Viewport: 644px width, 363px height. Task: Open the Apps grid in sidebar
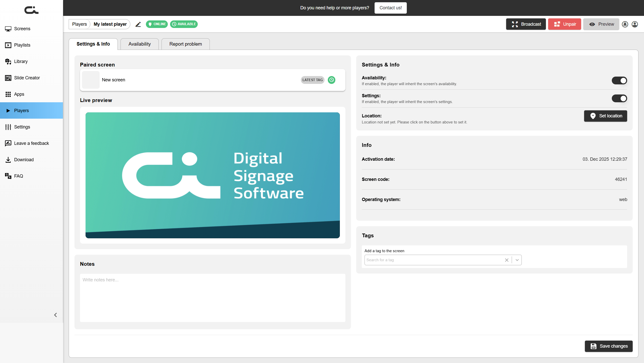pyautogui.click(x=19, y=94)
